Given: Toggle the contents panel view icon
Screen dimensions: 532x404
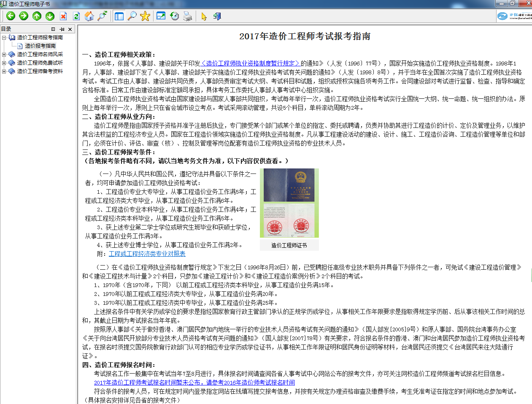Looking at the screenshot, I should 119,16.
